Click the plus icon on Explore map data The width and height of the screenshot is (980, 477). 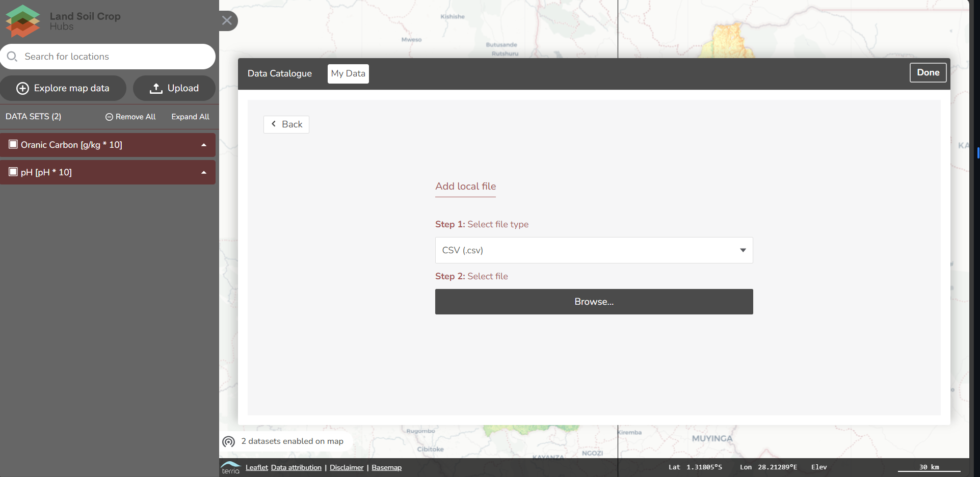coord(22,88)
